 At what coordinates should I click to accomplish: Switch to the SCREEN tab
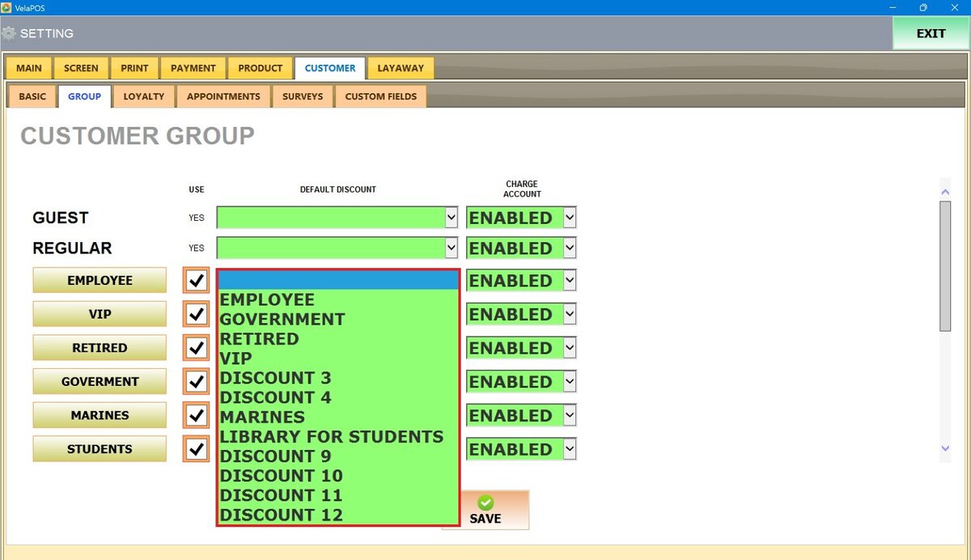81,68
